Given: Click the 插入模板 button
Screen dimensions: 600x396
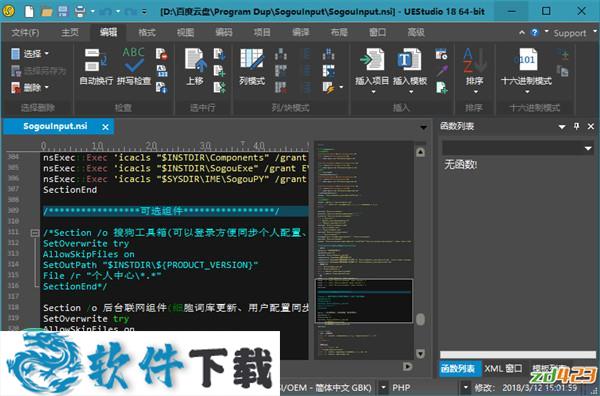Looking at the screenshot, I should (x=410, y=71).
